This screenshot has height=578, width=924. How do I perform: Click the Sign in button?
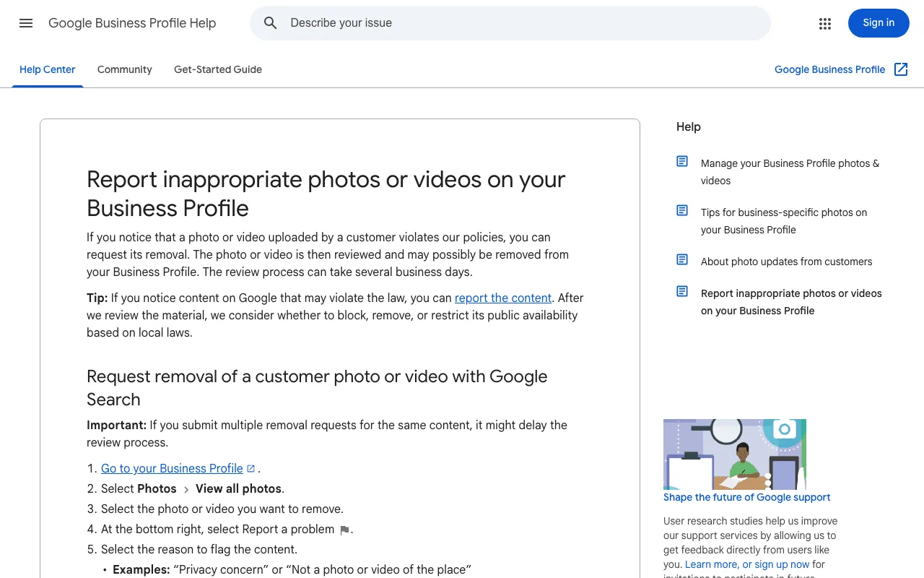click(x=879, y=23)
